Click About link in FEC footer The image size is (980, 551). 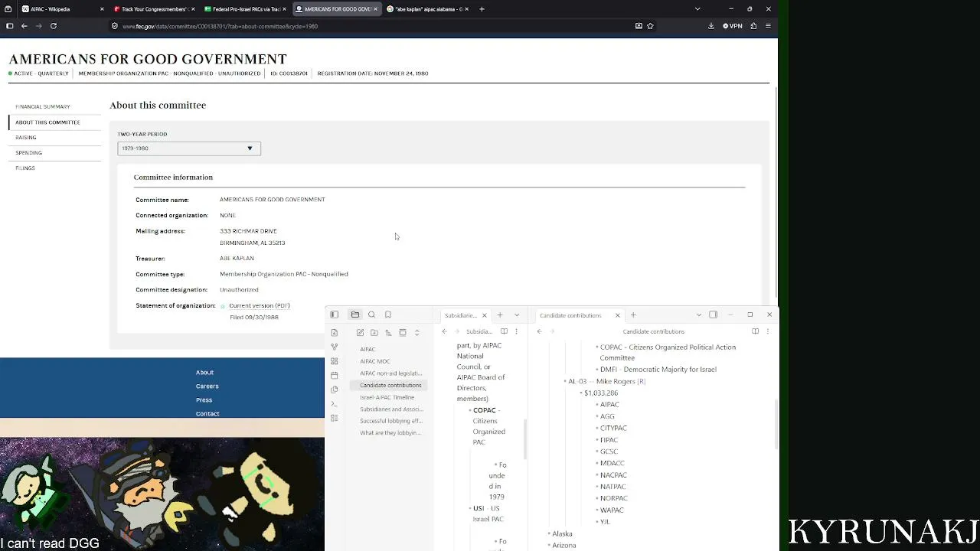(x=204, y=373)
